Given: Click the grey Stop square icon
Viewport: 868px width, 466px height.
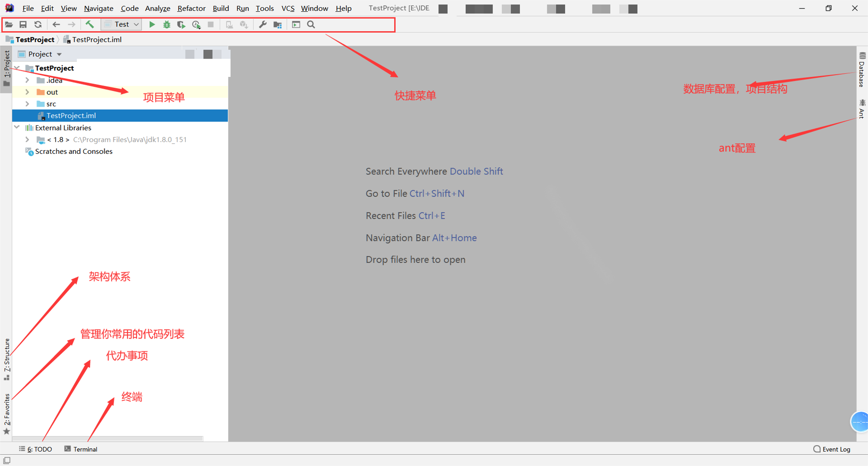Looking at the screenshot, I should pyautogui.click(x=211, y=25).
